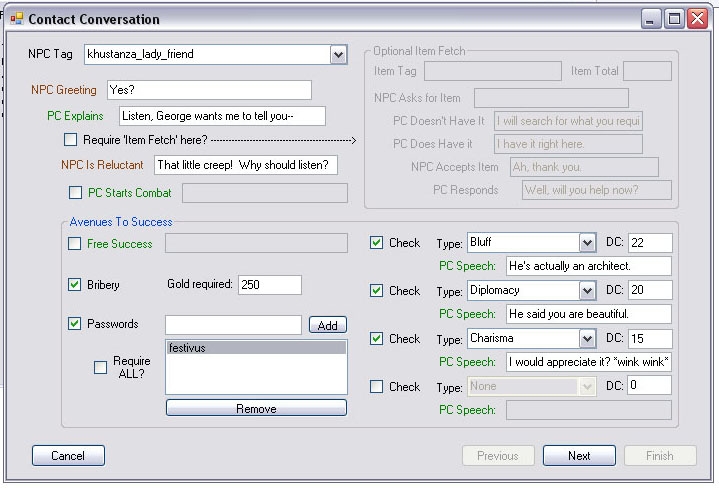Enable the 'Require Item Fetch here?' checkbox
Screen dimensions: 719x489
71,140
